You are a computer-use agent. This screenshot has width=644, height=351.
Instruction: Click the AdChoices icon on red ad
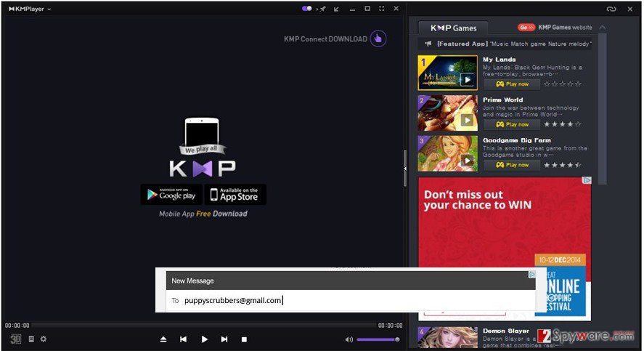[588, 180]
